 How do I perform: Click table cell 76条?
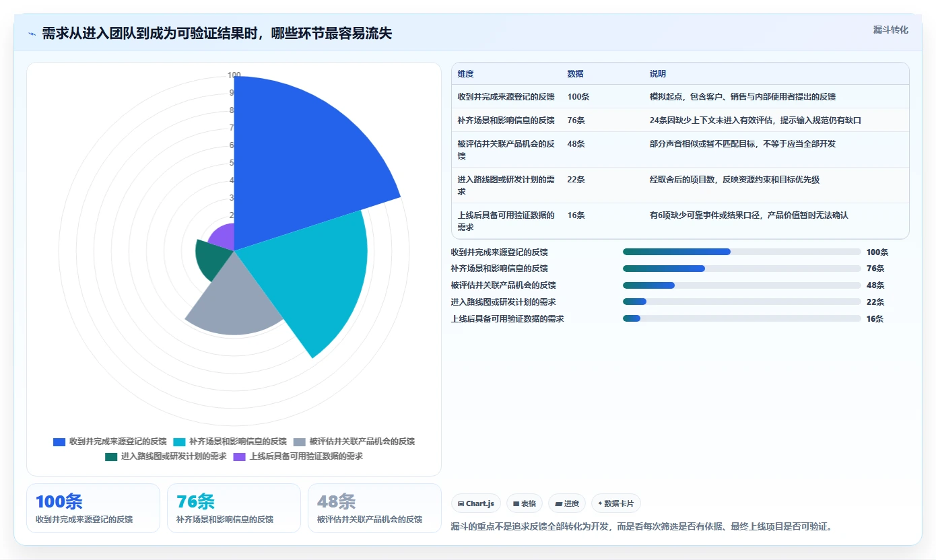(x=576, y=120)
